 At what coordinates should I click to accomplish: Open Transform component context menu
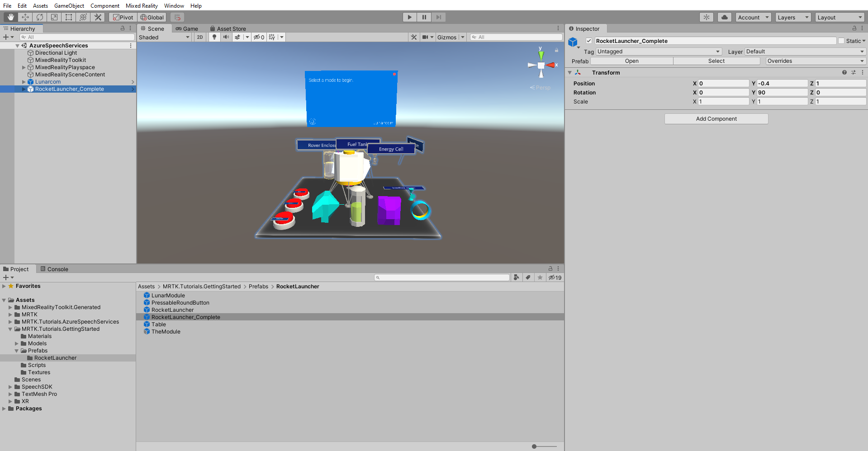point(863,72)
